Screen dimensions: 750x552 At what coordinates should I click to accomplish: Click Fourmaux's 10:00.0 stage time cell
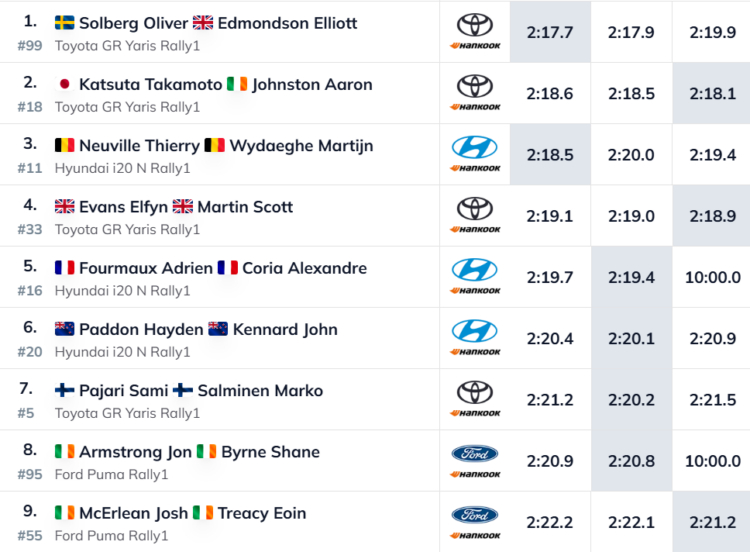tap(712, 277)
